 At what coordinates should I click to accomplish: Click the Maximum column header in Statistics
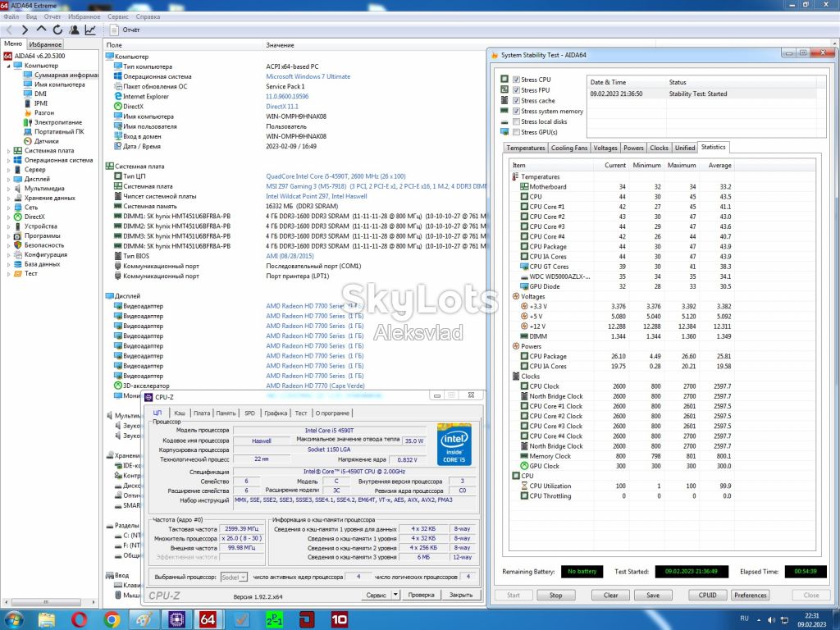[682, 166]
